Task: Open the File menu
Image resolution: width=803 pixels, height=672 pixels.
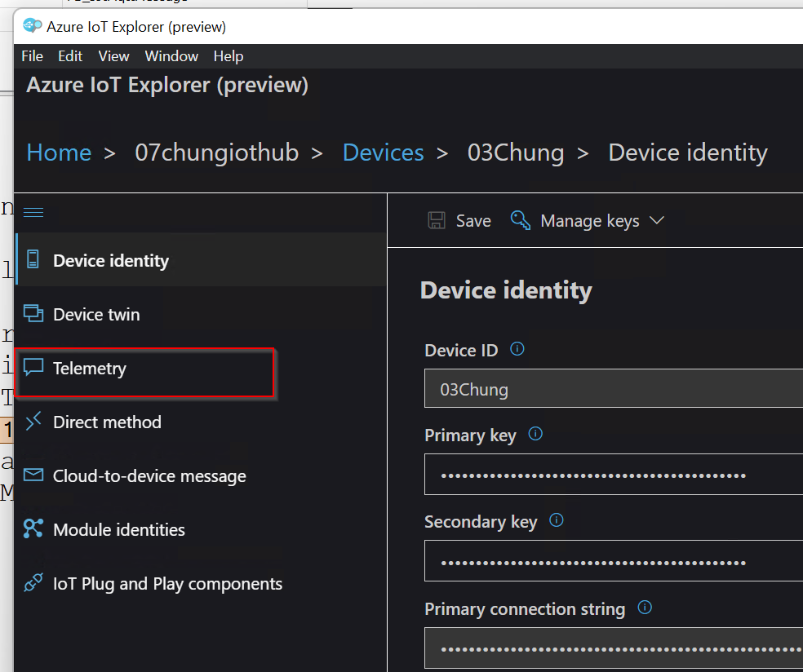Action: point(33,56)
